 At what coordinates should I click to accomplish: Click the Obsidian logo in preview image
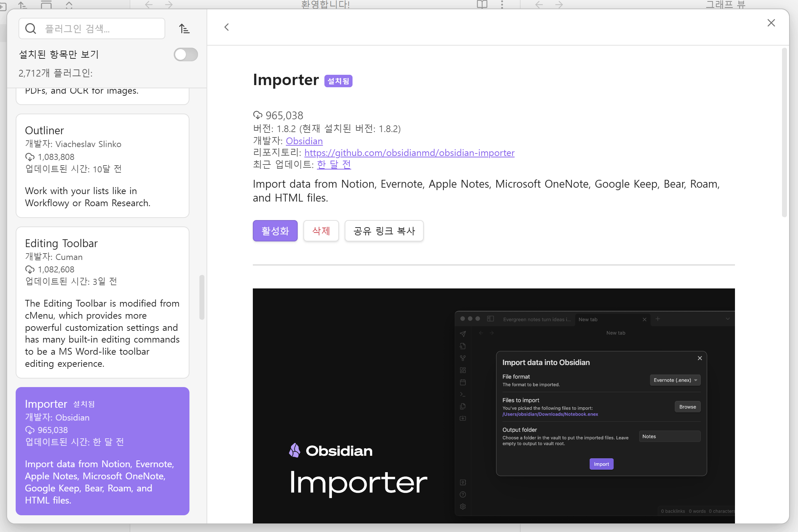[x=294, y=450]
